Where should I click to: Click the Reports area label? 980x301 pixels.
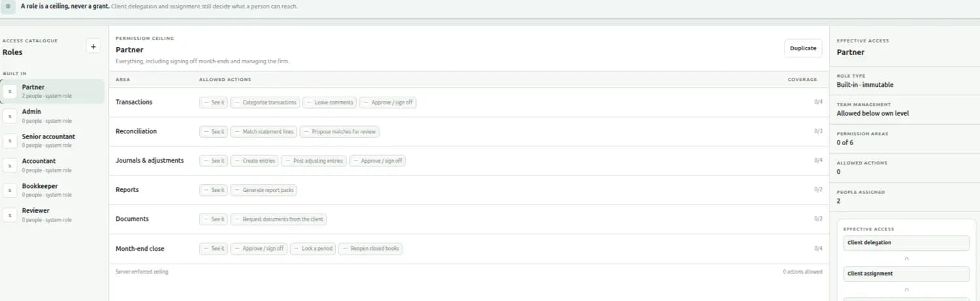coord(127,190)
